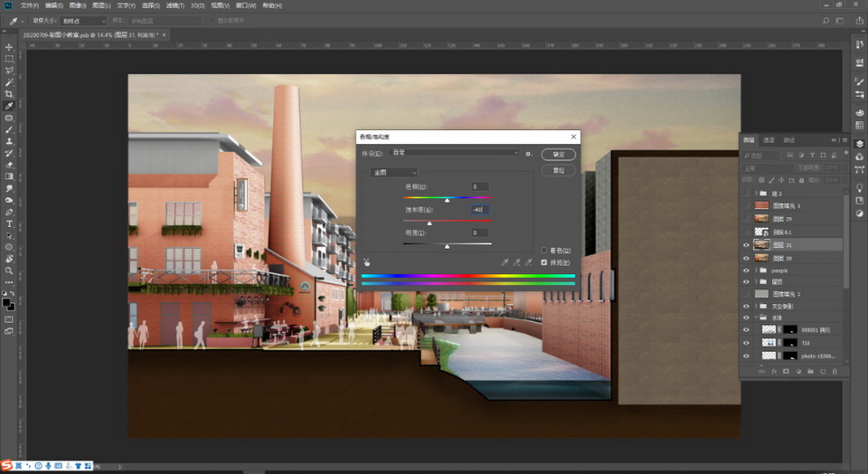Viewport: 868px width, 474px height.
Task: Click the preset options gear icon in dialog
Action: (529, 154)
